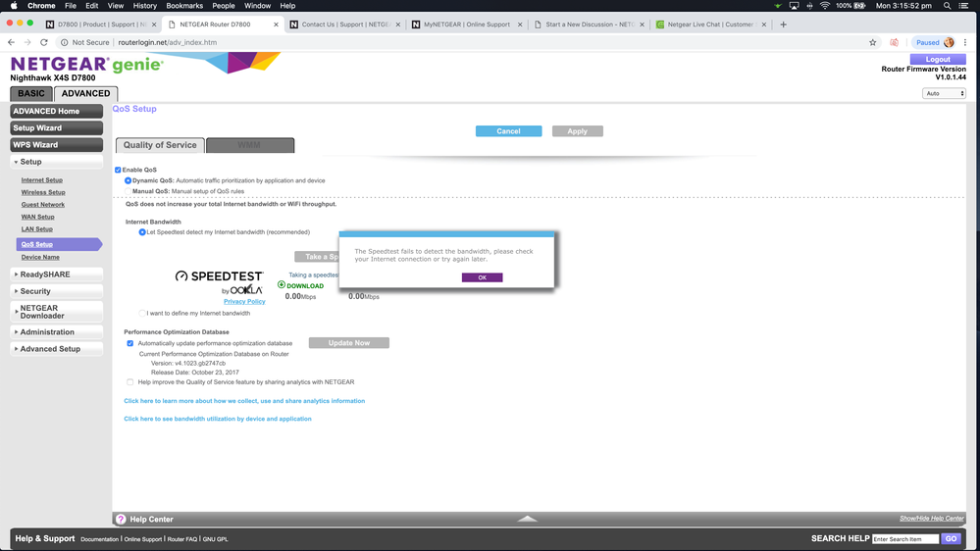Click the Help Center expand arrow
980x551 pixels.
coord(528,519)
